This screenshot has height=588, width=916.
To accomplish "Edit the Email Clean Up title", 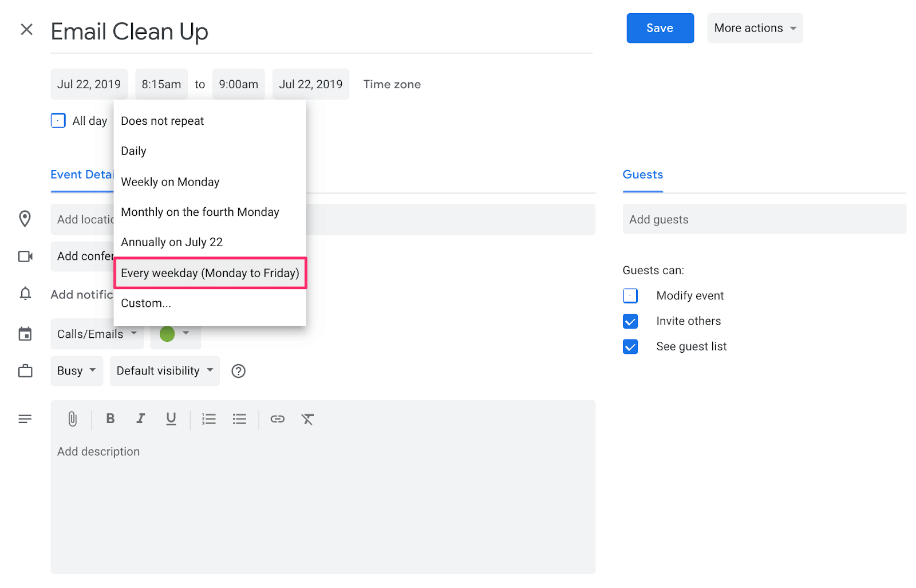I will click(x=321, y=31).
